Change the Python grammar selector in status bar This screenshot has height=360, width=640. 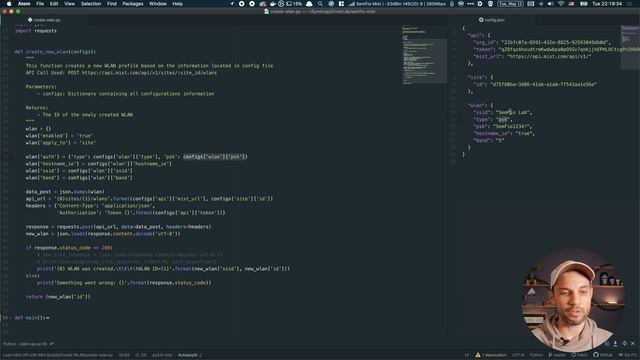tap(536, 355)
